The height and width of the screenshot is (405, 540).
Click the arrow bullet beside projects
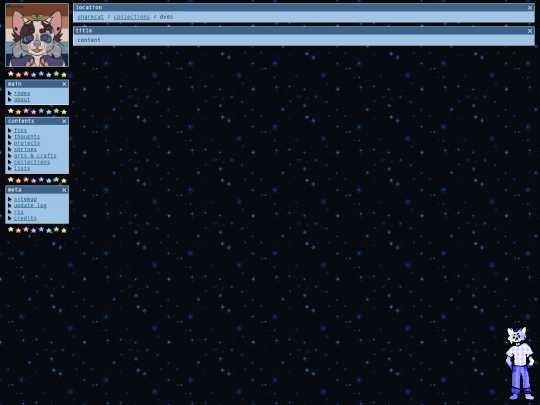(10, 143)
